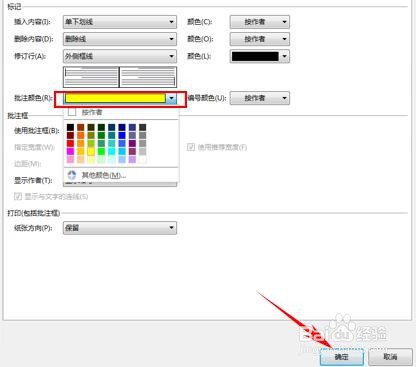Open 其他颜色(M)... for more colors

(121, 175)
